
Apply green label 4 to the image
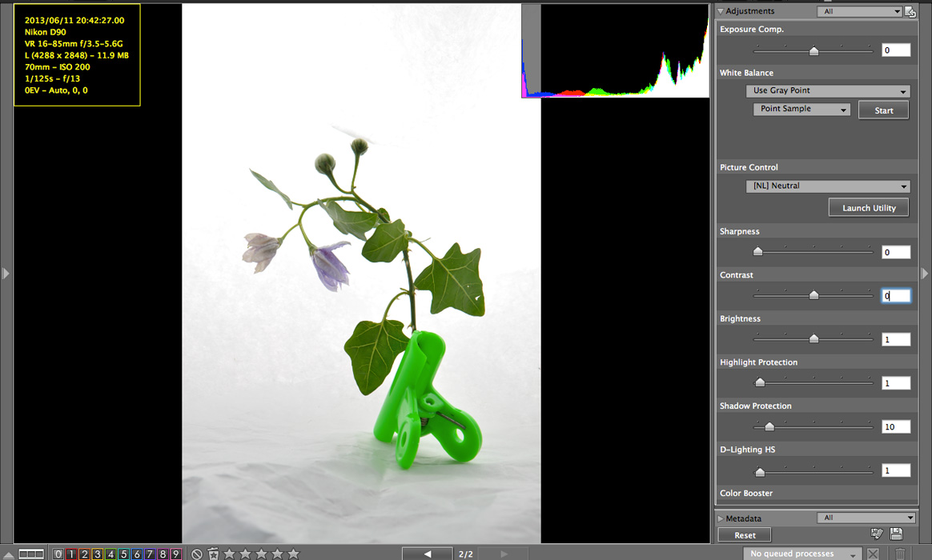point(110,554)
